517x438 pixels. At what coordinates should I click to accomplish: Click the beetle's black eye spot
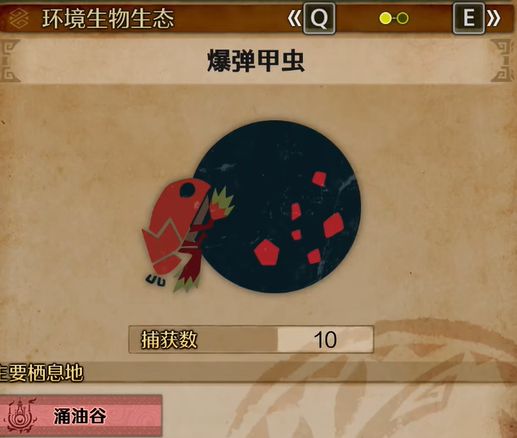[x=187, y=190]
